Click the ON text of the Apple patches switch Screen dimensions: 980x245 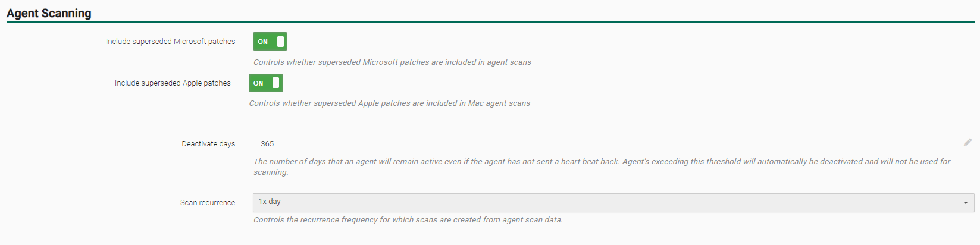tap(258, 83)
